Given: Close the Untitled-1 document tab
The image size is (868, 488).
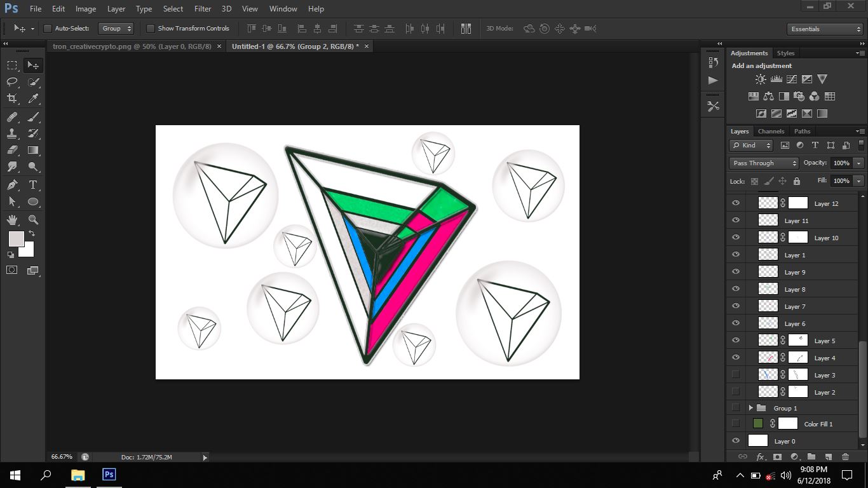Looking at the screenshot, I should 367,46.
